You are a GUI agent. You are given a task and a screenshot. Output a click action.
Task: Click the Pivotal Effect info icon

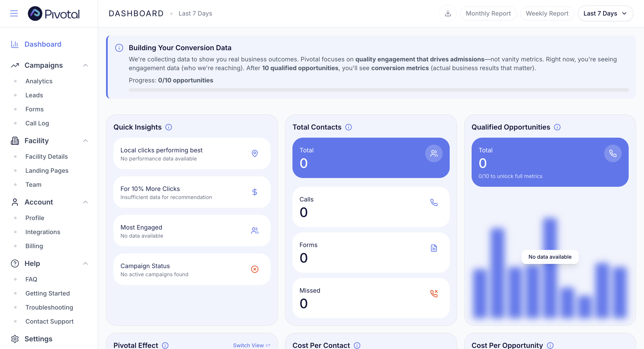click(x=165, y=345)
